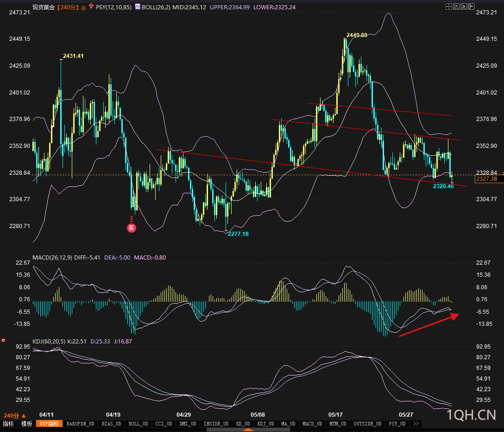Apply the KDJ_UD indicator

click(x=265, y=424)
